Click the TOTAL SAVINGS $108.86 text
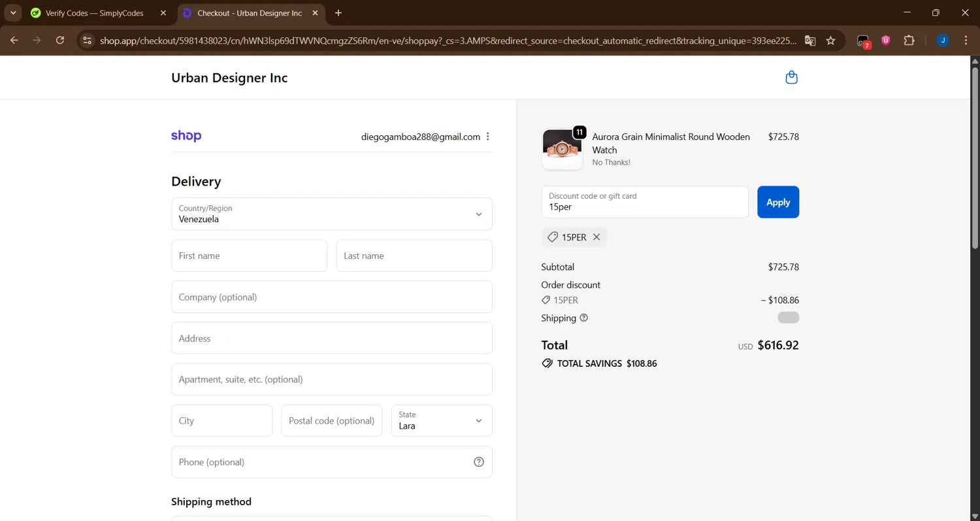 coord(599,363)
